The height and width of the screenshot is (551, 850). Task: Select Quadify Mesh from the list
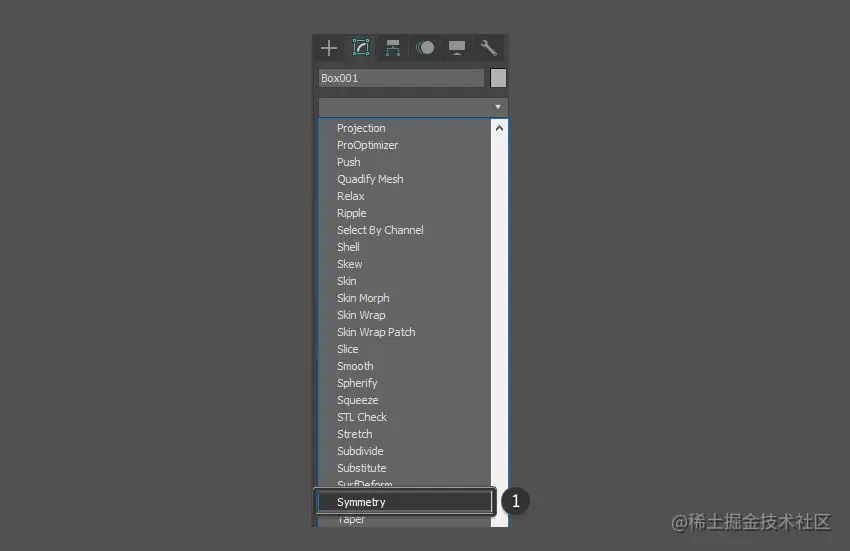pyautogui.click(x=370, y=179)
